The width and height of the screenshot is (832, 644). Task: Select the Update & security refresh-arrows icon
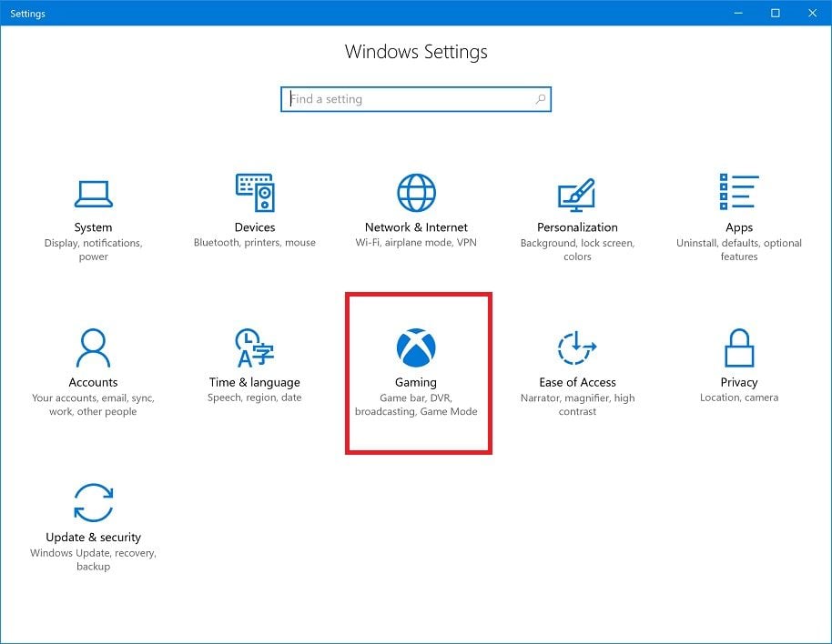point(93,502)
